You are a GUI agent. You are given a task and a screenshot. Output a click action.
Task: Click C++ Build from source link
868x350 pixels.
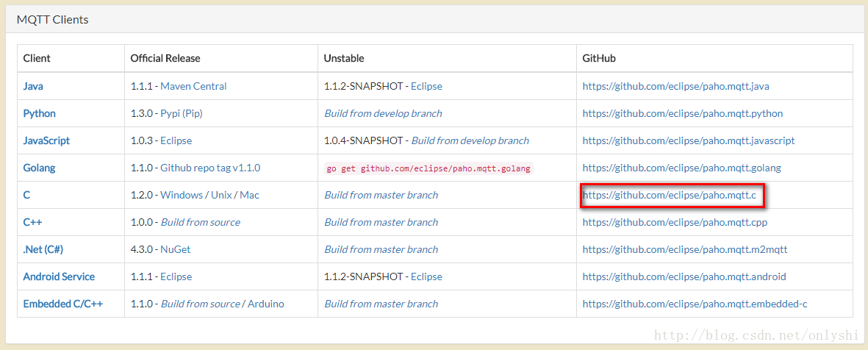201,222
